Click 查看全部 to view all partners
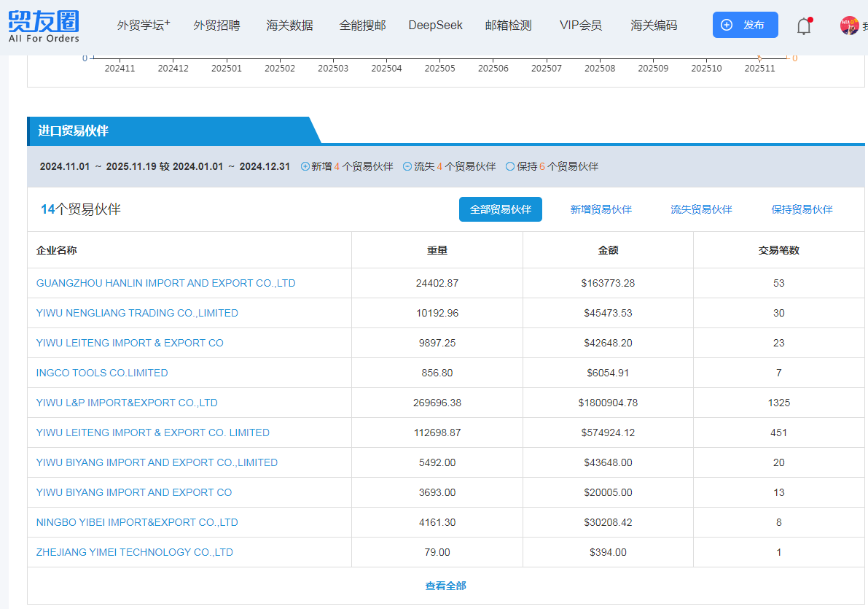This screenshot has height=609, width=868. point(445,586)
